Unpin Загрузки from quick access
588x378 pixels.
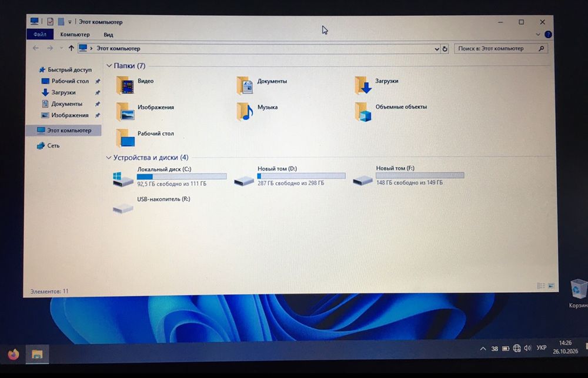pyautogui.click(x=98, y=92)
